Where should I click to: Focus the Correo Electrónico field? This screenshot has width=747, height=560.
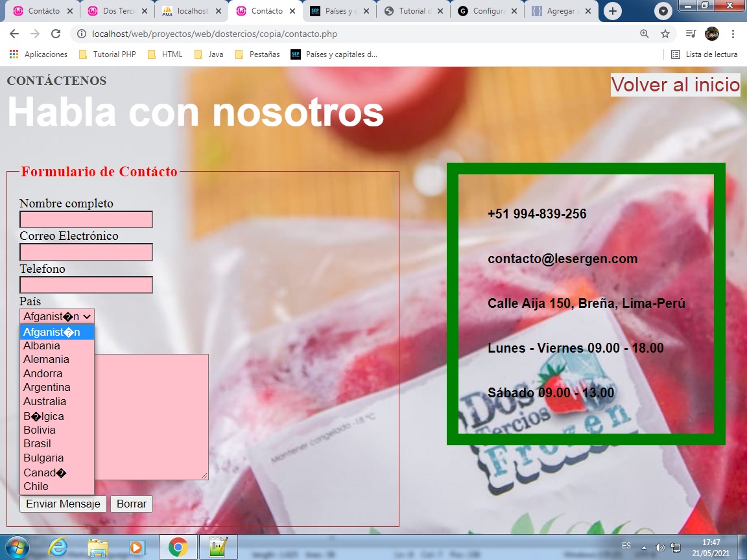point(86,252)
